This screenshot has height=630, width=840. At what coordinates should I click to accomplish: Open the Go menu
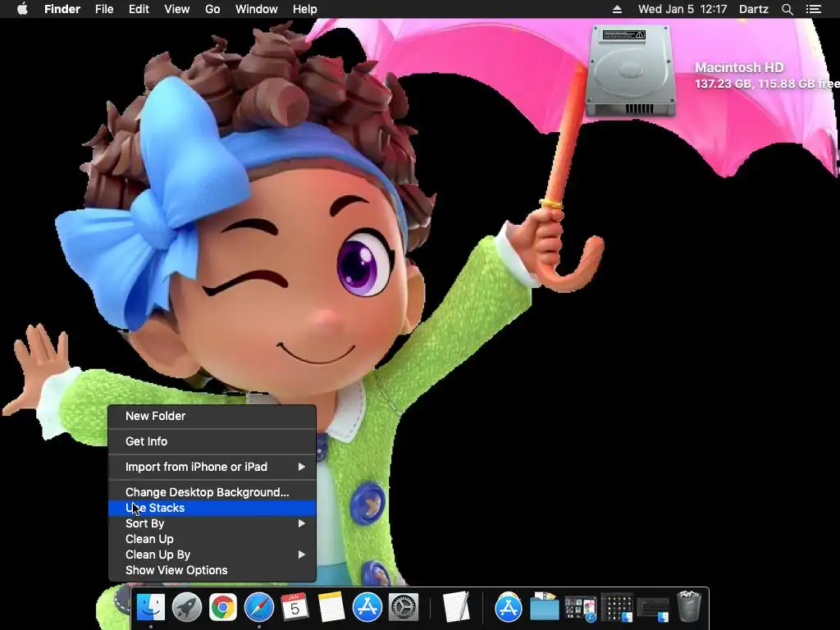coord(212,9)
